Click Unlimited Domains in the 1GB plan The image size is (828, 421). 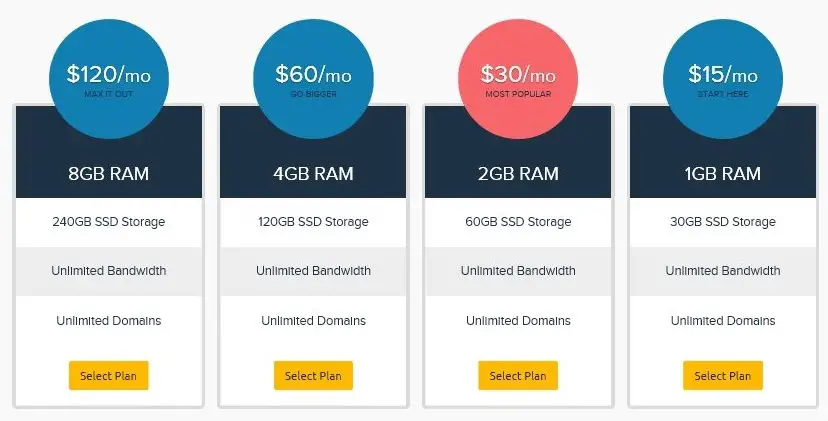pyautogui.click(x=723, y=321)
